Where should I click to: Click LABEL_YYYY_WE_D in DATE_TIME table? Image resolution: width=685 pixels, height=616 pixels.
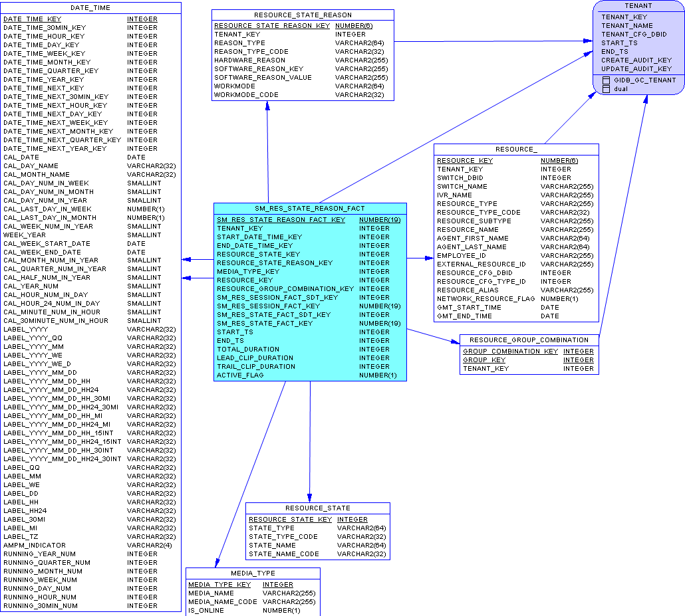tap(37, 364)
